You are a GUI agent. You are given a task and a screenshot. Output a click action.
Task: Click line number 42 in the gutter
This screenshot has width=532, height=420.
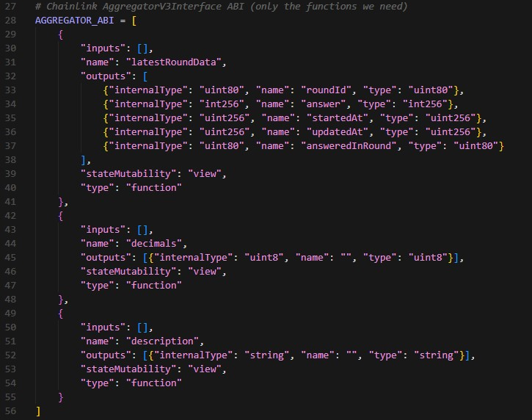[10, 216]
